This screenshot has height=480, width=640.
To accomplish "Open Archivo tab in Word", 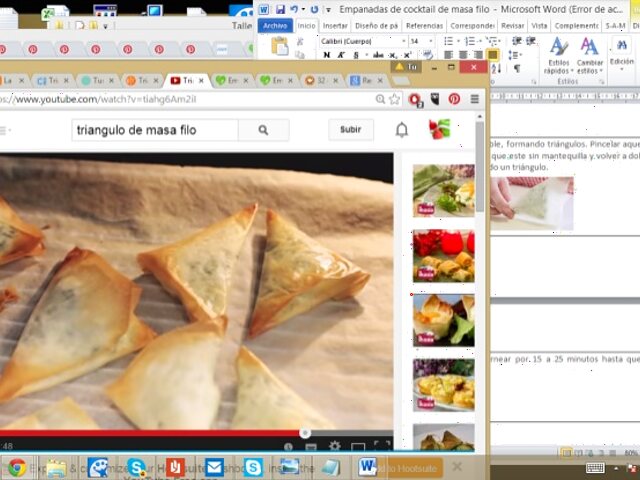I will click(275, 25).
